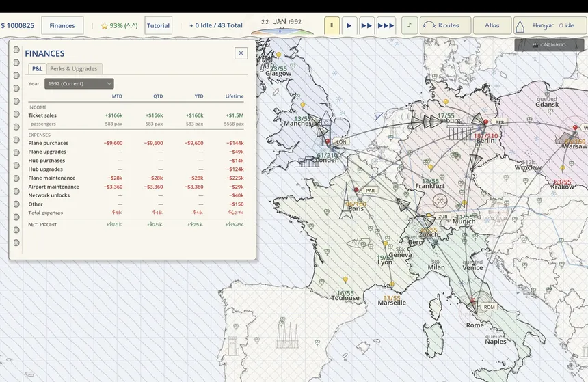Set triple fast-forward speed
Image resolution: width=588 pixels, height=382 pixels.
pos(386,25)
